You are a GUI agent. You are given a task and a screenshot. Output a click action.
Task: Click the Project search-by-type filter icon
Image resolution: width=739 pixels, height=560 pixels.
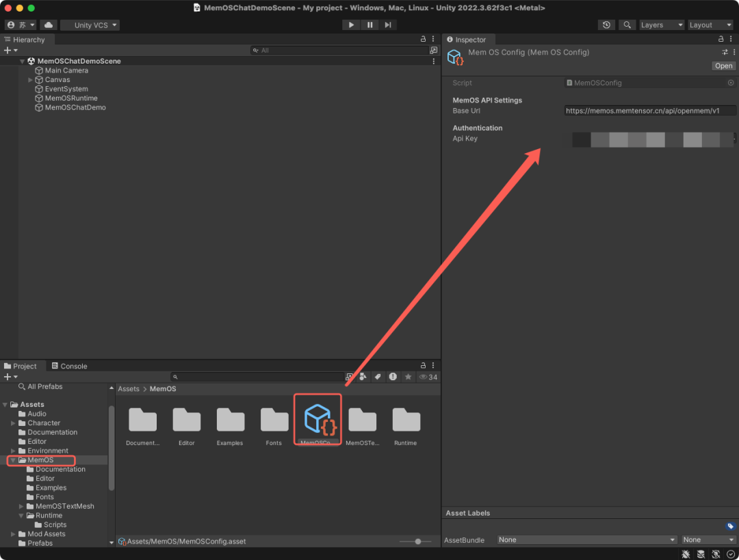(x=363, y=377)
